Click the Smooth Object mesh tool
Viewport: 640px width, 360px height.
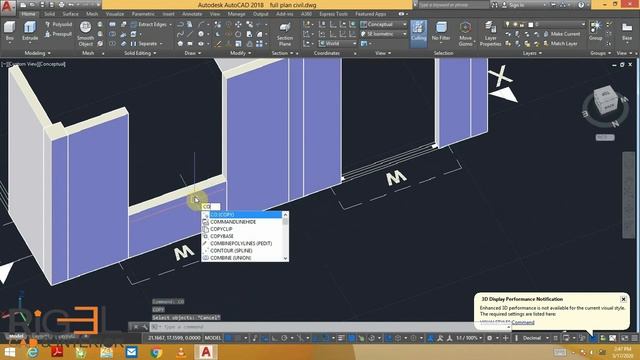(85, 34)
